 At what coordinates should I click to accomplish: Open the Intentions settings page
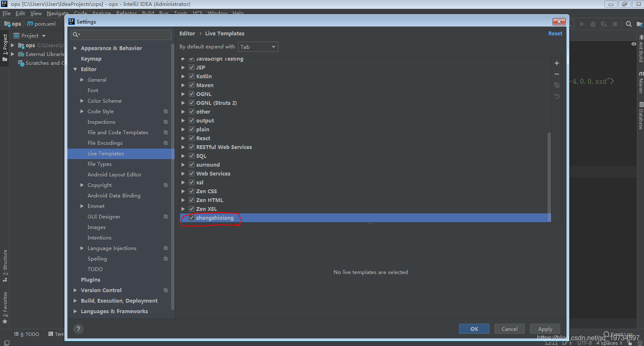click(99, 238)
